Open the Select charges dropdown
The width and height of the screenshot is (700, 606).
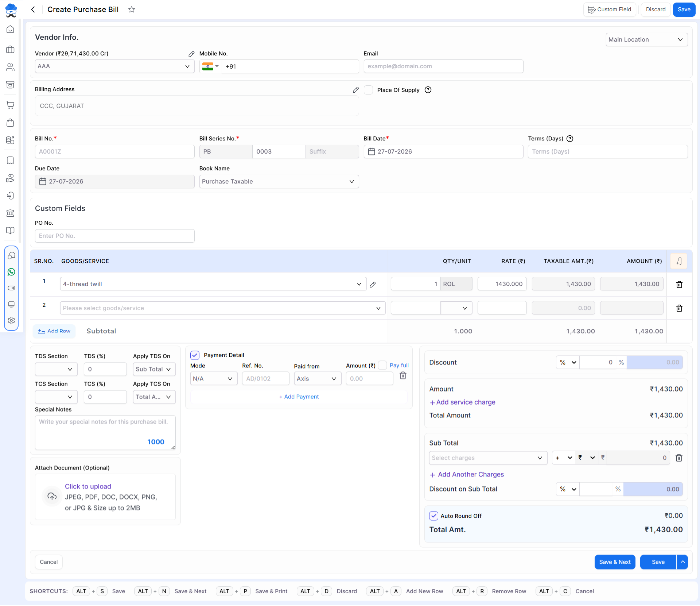click(x=488, y=458)
